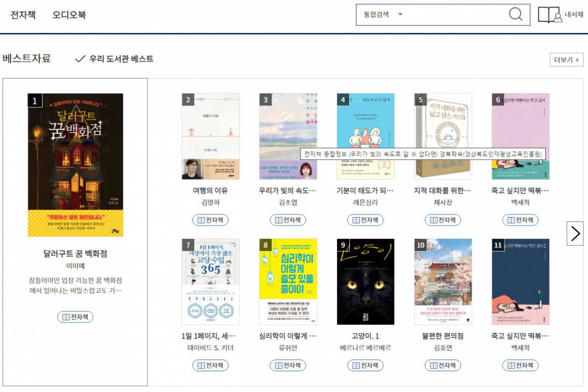Click the magnifying glass search icon
The image size is (588, 392).
[x=516, y=15]
